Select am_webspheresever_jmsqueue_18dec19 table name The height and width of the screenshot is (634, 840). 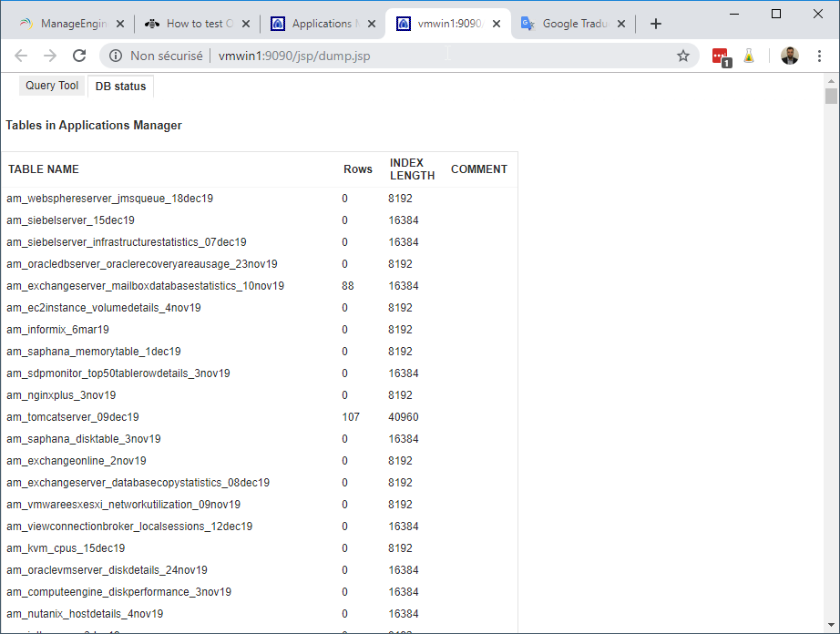point(110,199)
